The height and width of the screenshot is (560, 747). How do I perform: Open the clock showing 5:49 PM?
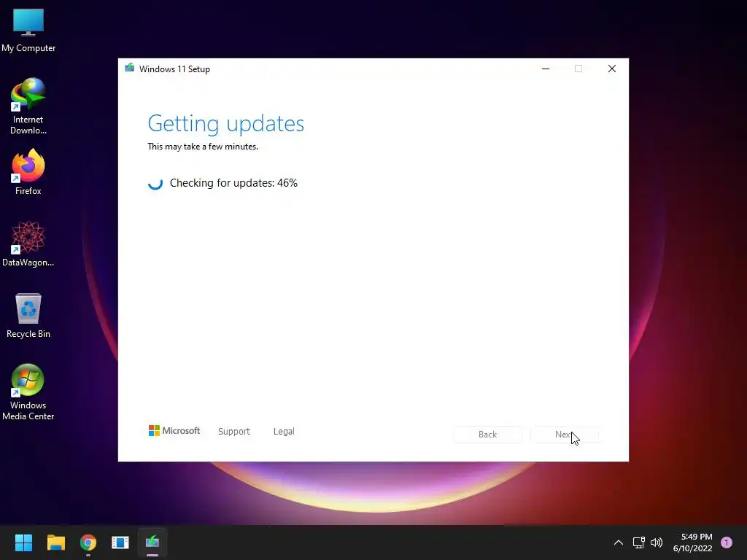[693, 542]
